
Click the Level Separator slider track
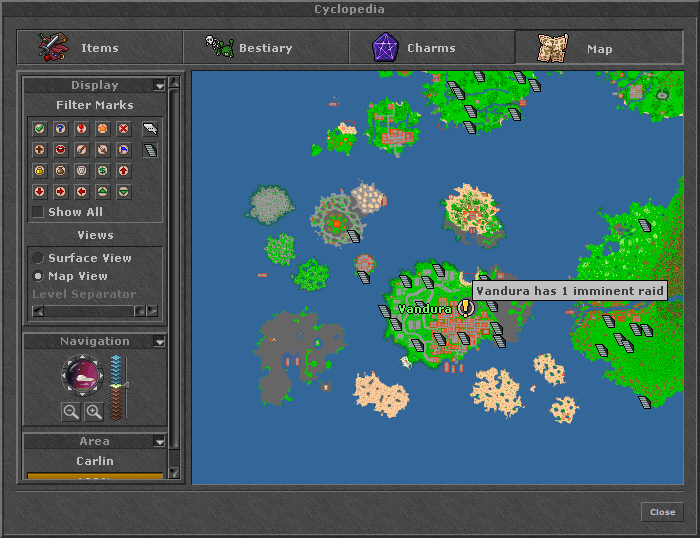(x=89, y=311)
